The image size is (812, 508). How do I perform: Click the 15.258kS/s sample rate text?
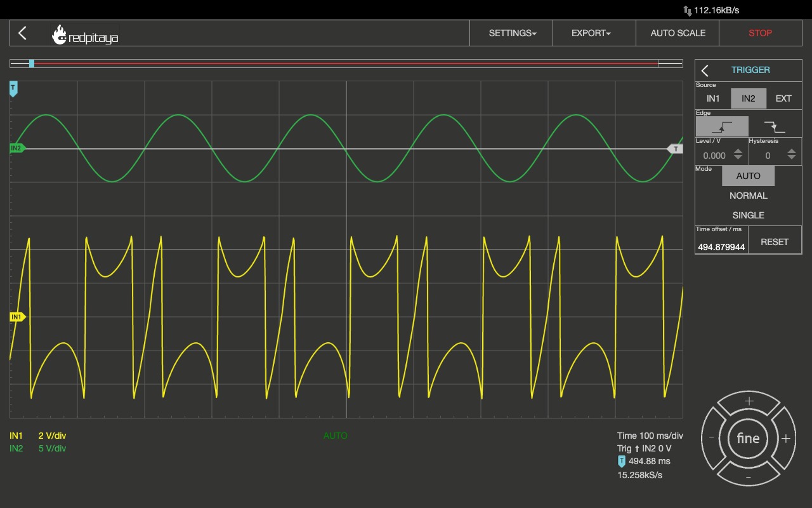[x=640, y=475]
